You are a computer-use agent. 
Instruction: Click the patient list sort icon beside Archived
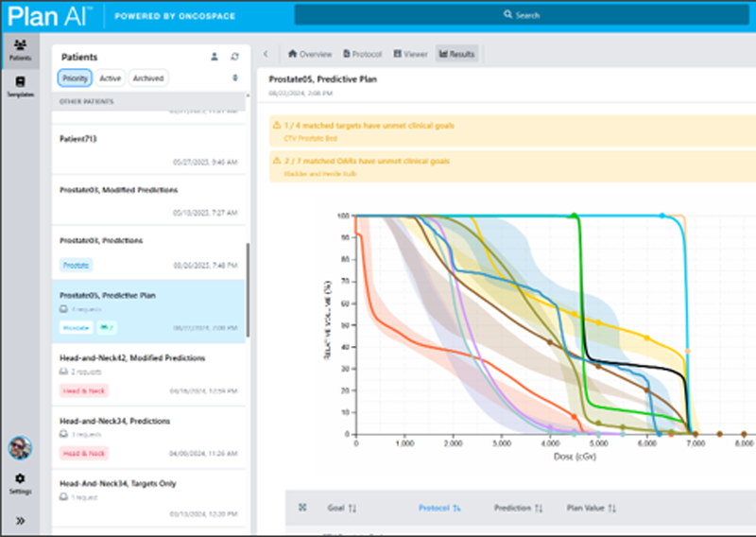(234, 78)
